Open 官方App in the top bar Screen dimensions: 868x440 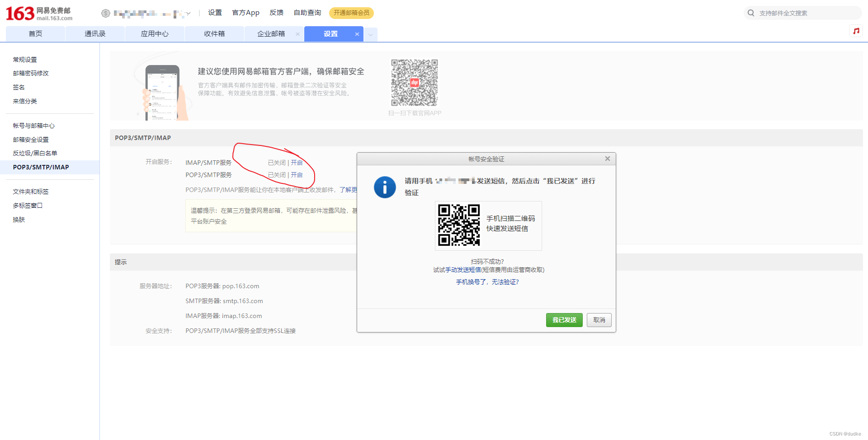click(245, 13)
